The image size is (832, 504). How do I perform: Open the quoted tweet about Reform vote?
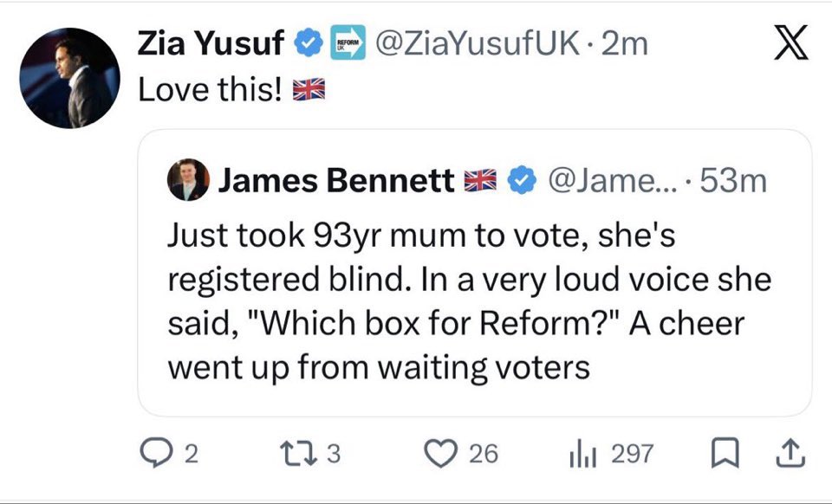click(468, 303)
